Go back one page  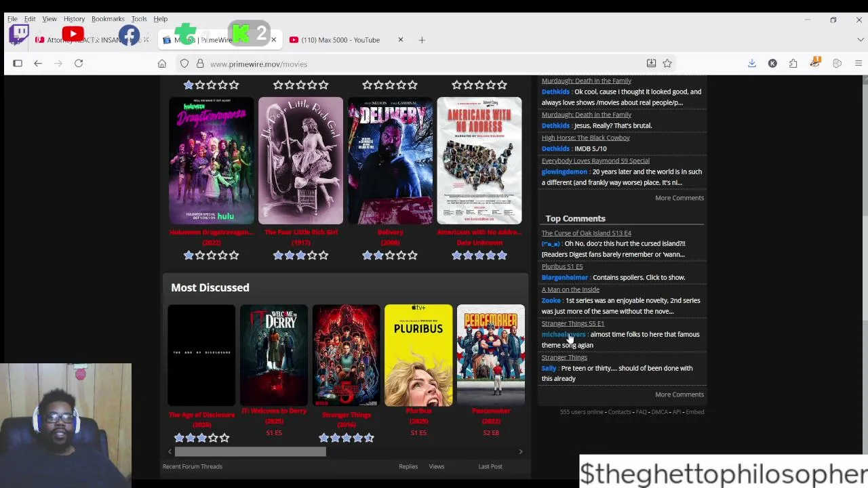pos(38,64)
